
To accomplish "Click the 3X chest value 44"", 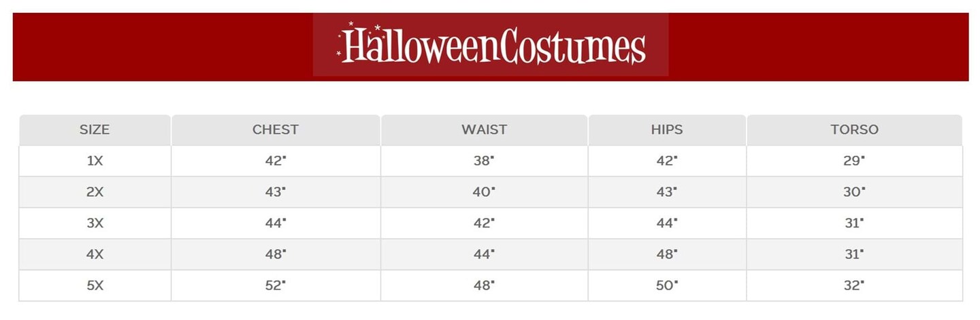I will pyautogui.click(x=276, y=223).
